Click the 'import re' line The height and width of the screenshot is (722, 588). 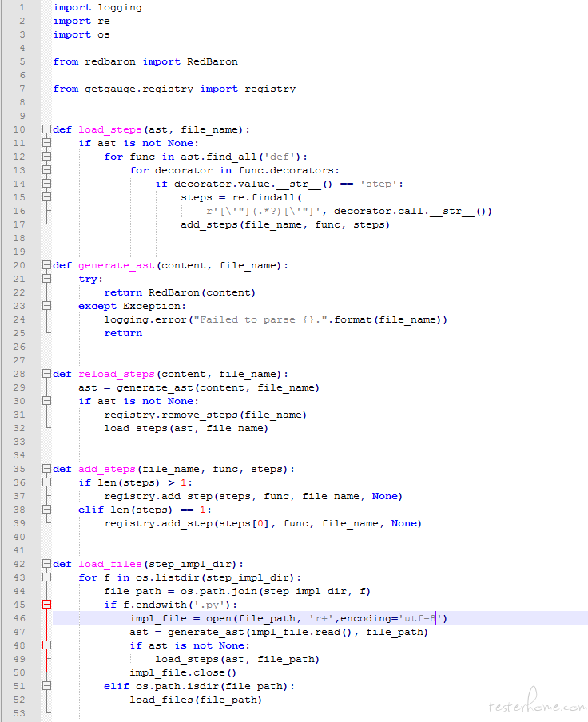click(x=81, y=22)
